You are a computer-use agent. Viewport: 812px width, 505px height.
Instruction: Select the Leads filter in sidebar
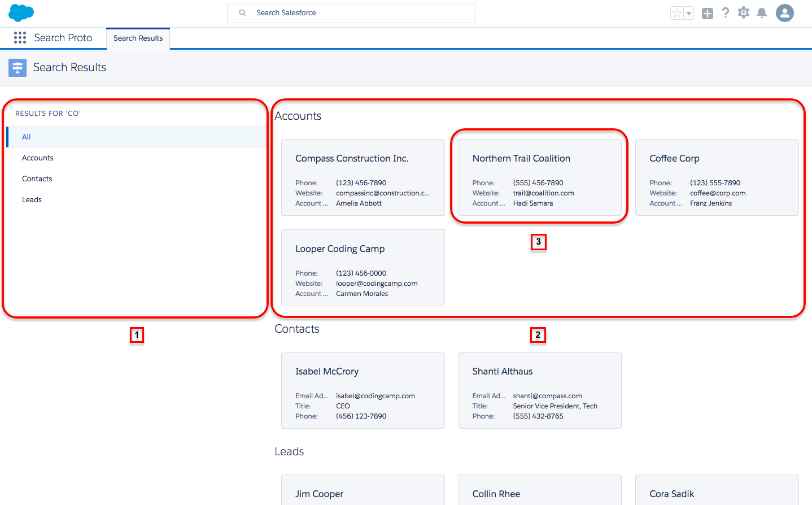pos(137,200)
